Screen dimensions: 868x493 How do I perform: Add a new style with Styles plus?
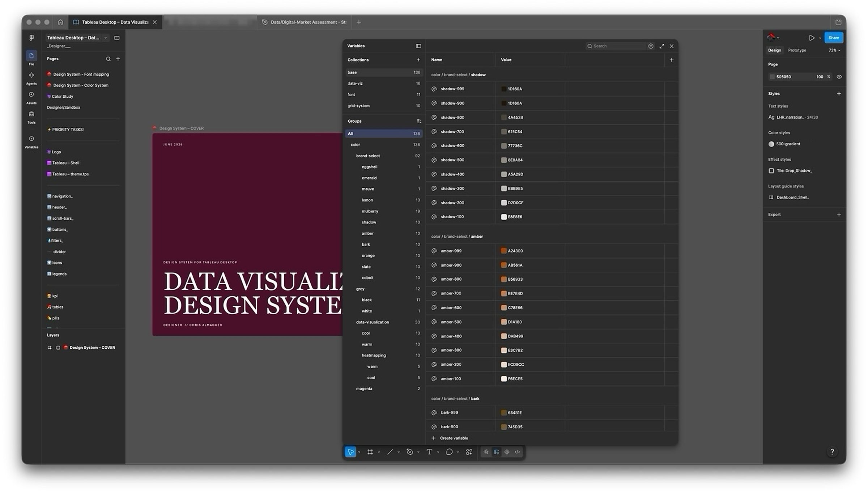[x=839, y=93]
